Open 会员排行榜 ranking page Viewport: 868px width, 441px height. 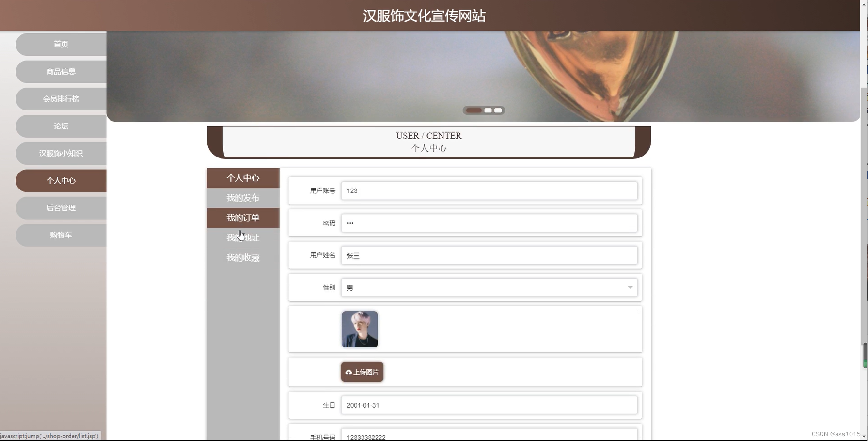61,99
